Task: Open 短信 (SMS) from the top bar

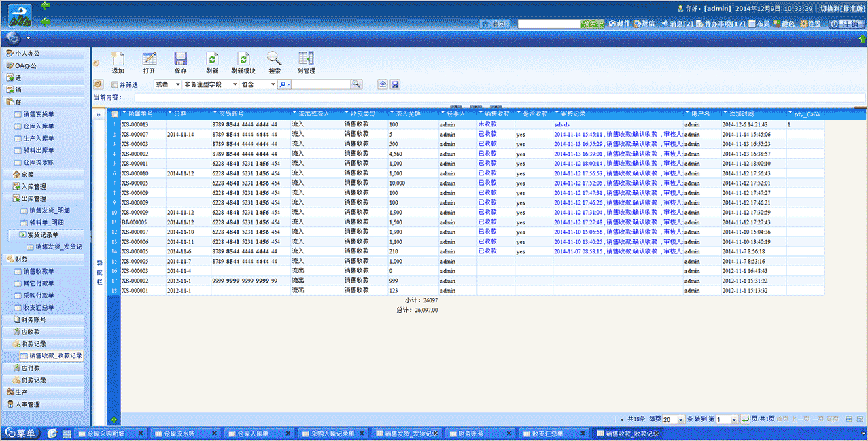Action: click(644, 24)
